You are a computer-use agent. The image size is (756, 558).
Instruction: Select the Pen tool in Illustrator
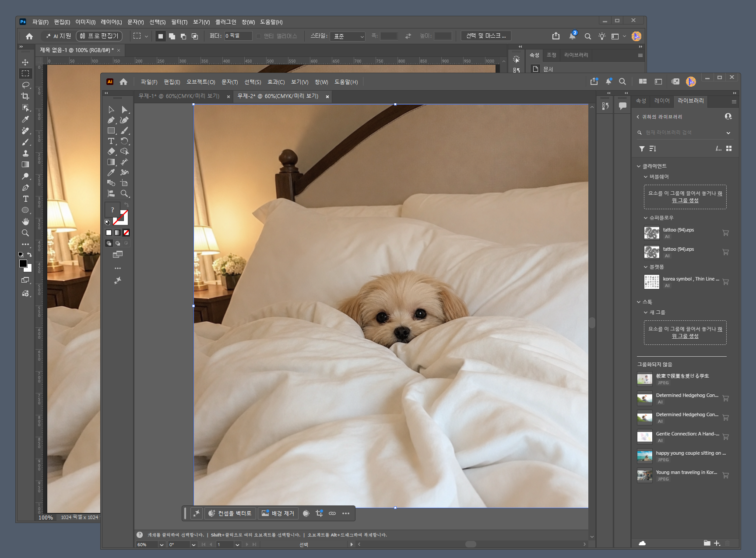point(111,120)
